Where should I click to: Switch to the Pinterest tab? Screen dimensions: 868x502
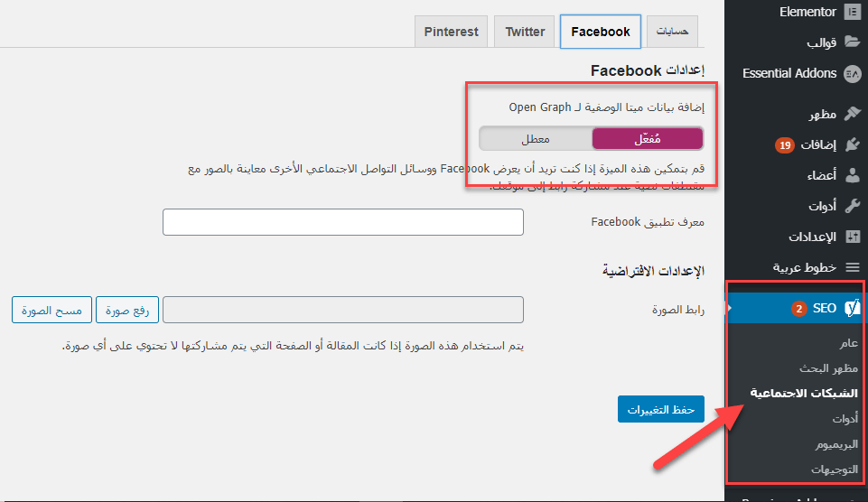(451, 32)
